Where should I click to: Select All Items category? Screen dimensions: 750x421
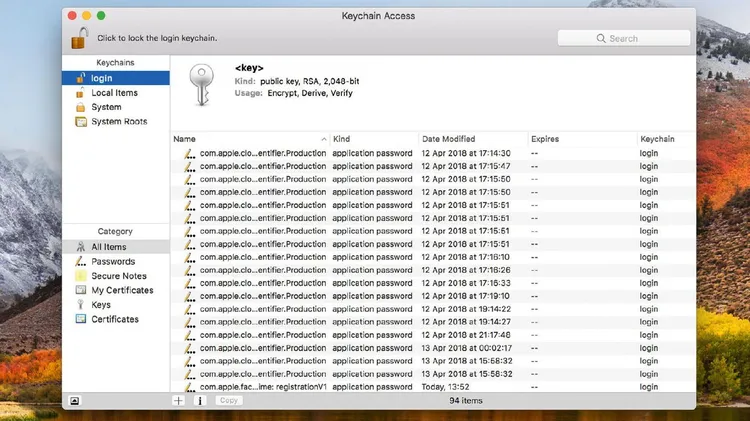point(109,247)
